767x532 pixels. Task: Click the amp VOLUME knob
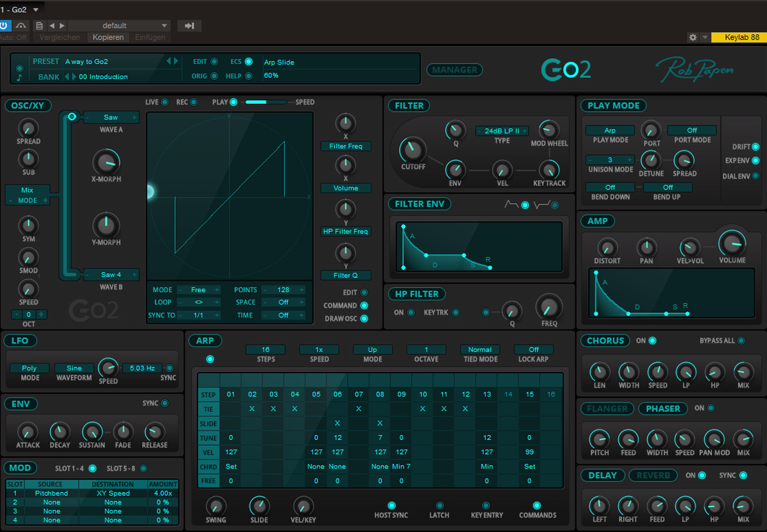[x=732, y=243]
